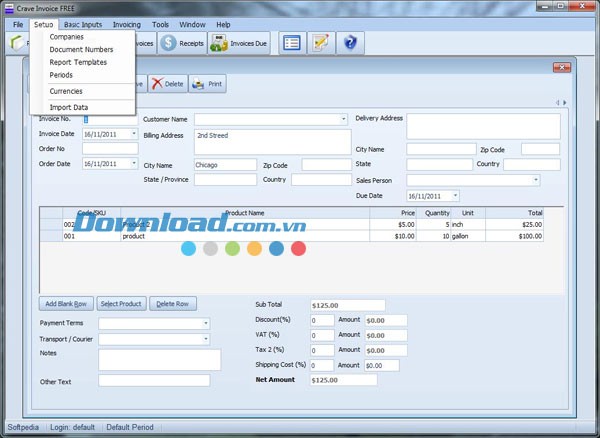Open the Tools menu
The image size is (600, 438).
point(160,24)
